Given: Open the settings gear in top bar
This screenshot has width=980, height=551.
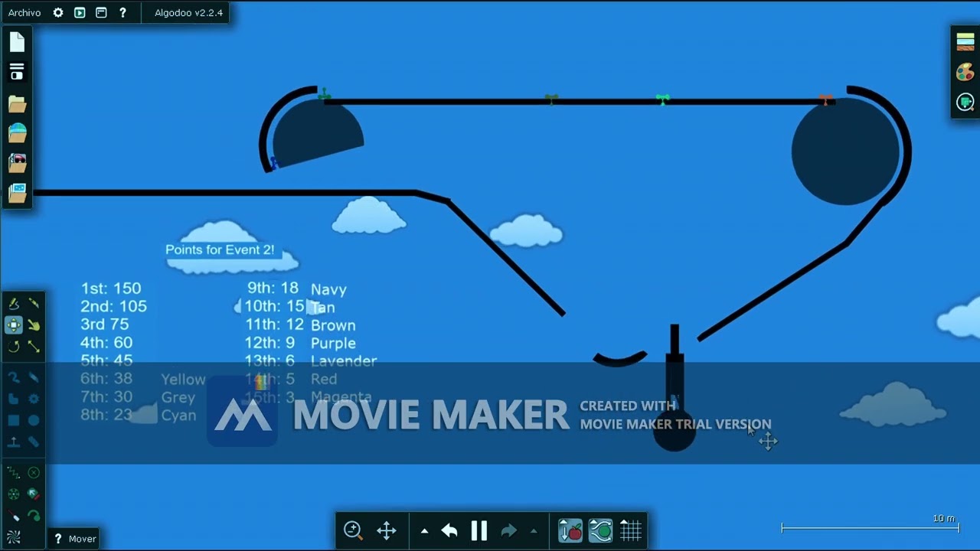Looking at the screenshot, I should [x=58, y=13].
